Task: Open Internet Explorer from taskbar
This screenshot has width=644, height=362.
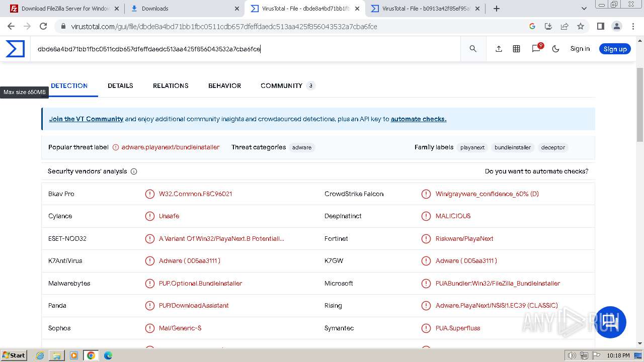Action: point(40,355)
